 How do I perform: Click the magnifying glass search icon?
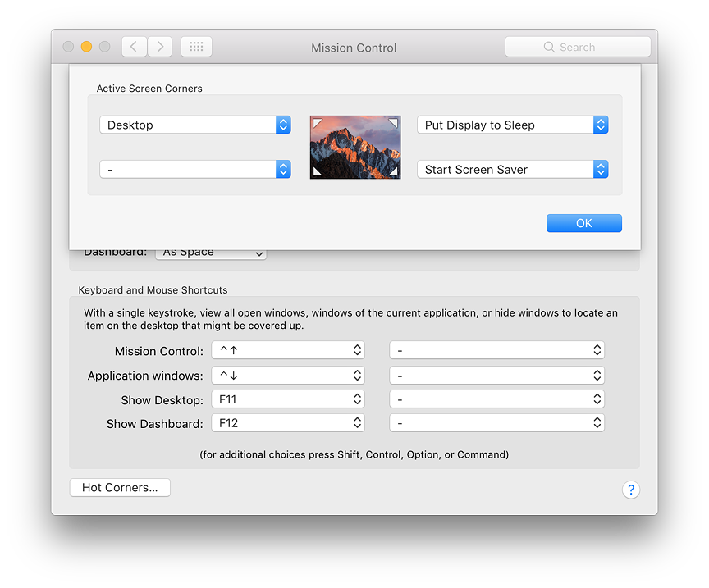549,47
